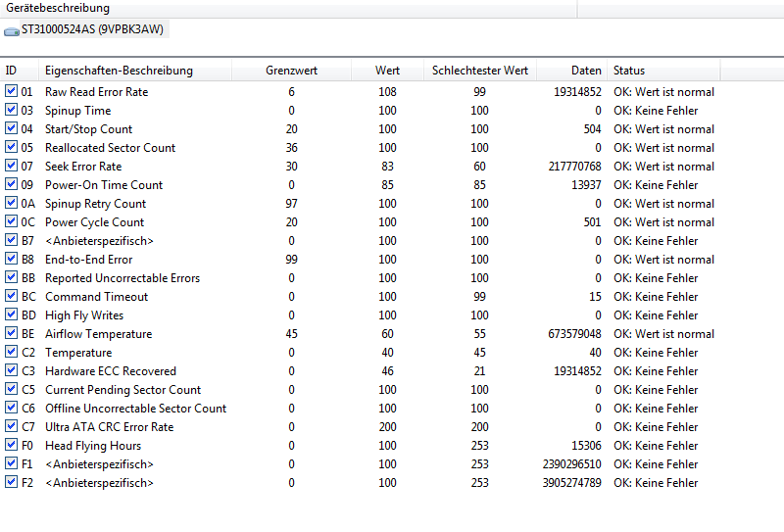Click the Grenzwert 97 for Spinup Retry Count
Screen dimensions: 784x532
click(291, 204)
